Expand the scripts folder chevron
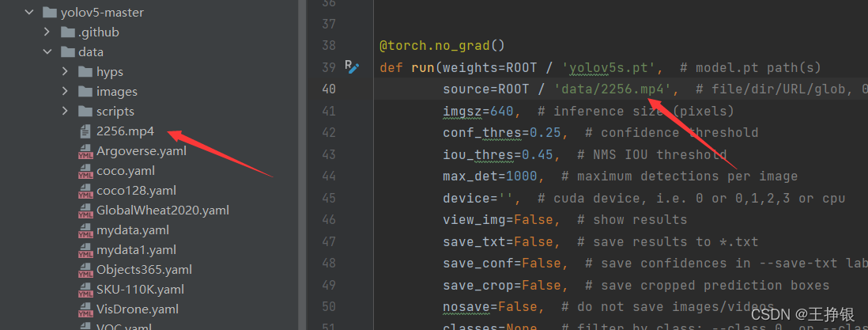The height and width of the screenshot is (330, 868). (66, 111)
